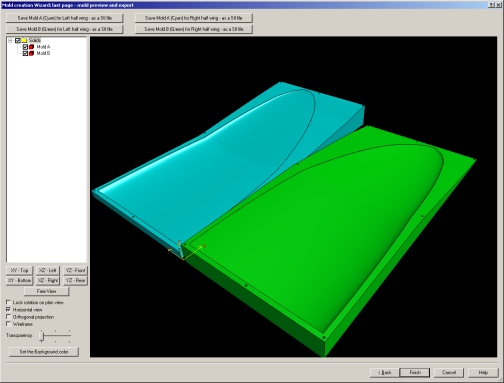Select the Free View button
Image resolution: width=504 pixels, height=383 pixels.
point(46,291)
